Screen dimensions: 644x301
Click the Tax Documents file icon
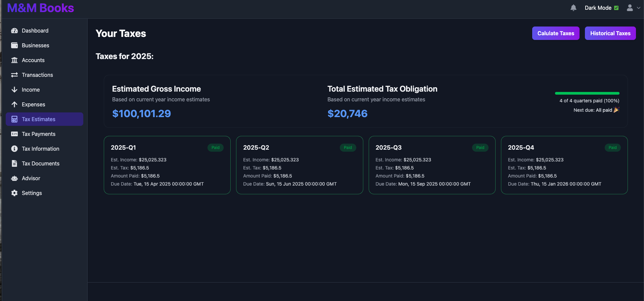tap(14, 163)
